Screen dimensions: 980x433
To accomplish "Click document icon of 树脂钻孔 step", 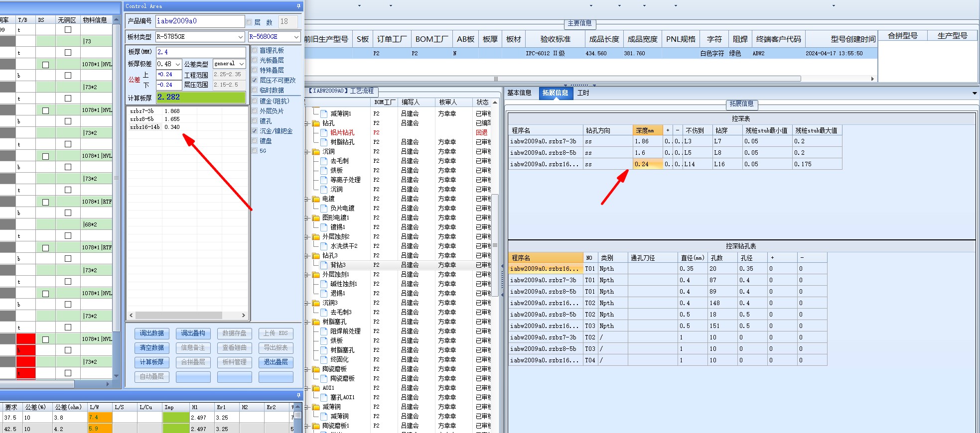I will [324, 142].
